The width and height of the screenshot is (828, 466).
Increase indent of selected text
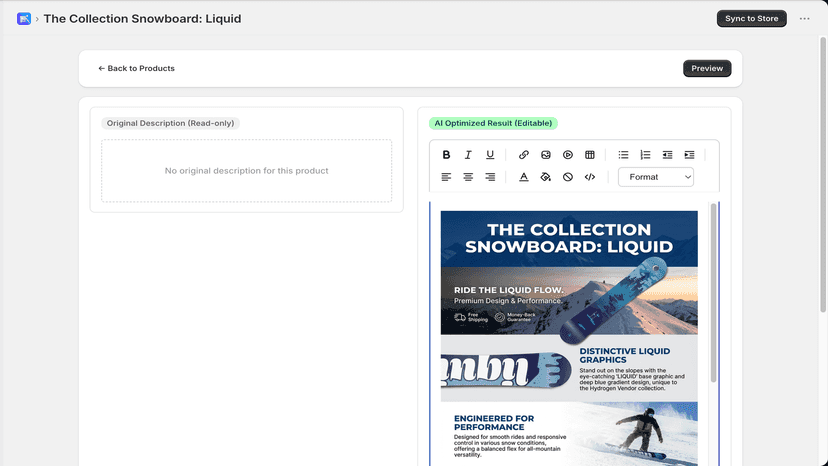pyautogui.click(x=690, y=155)
